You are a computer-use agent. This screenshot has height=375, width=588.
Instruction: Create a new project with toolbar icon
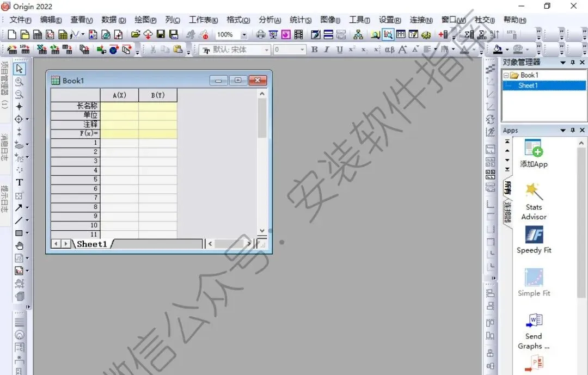tap(12, 35)
